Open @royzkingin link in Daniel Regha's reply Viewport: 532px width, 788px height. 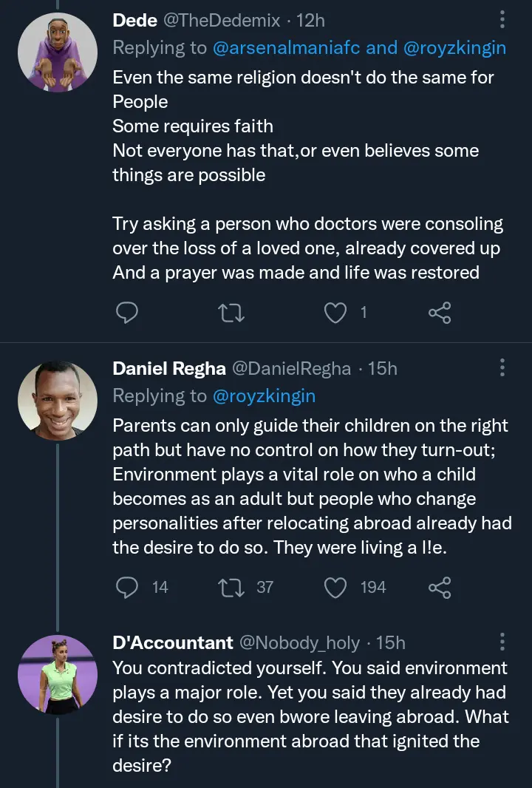(264, 396)
